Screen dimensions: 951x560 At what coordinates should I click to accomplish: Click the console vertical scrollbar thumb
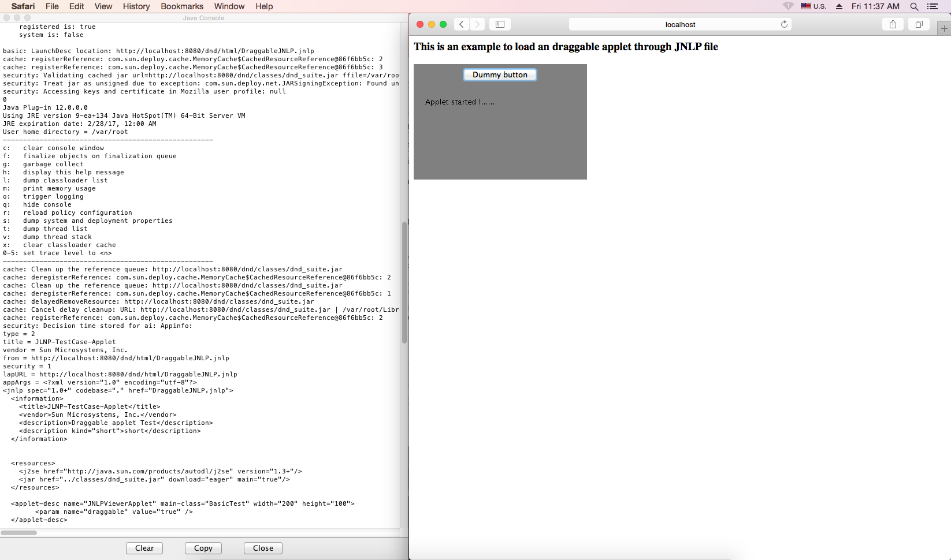coord(404,283)
